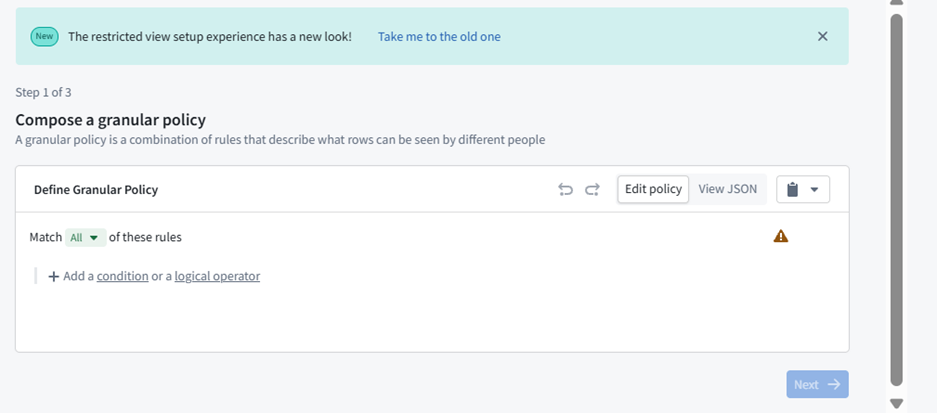Image resolution: width=937 pixels, height=413 pixels.
Task: Undo the last policy change
Action: click(x=565, y=190)
